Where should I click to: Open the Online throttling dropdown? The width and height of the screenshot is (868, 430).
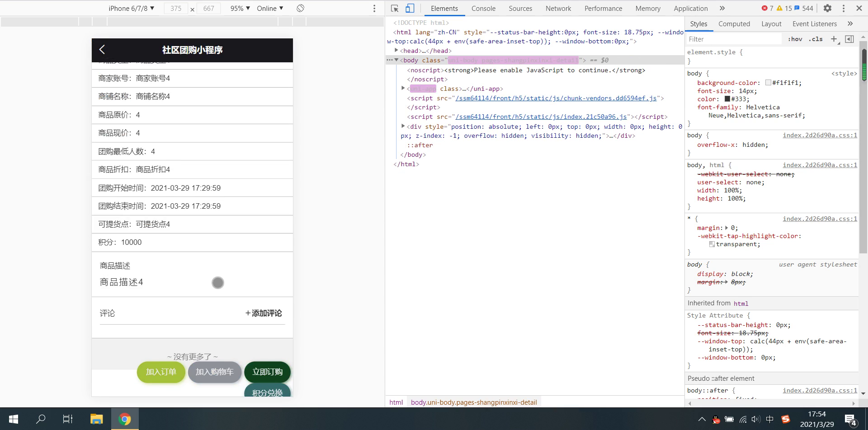pyautogui.click(x=270, y=8)
